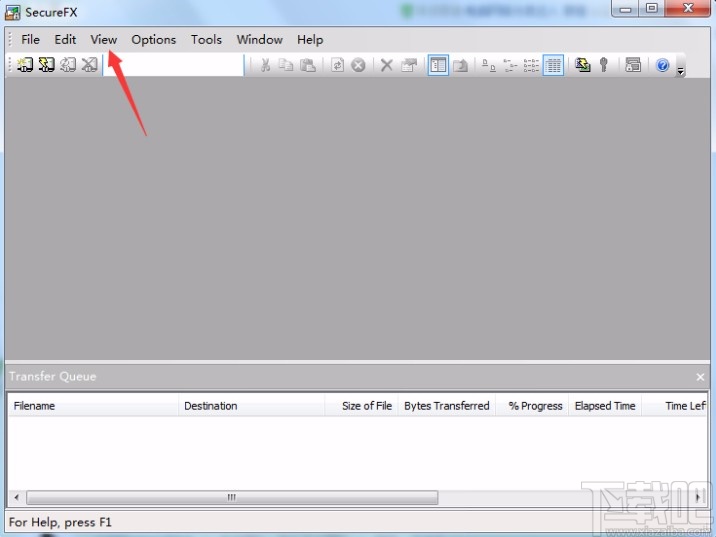Click Transfer Queue scrollbar right arrow
Screen dimensions: 716x537
pyautogui.click(x=699, y=497)
